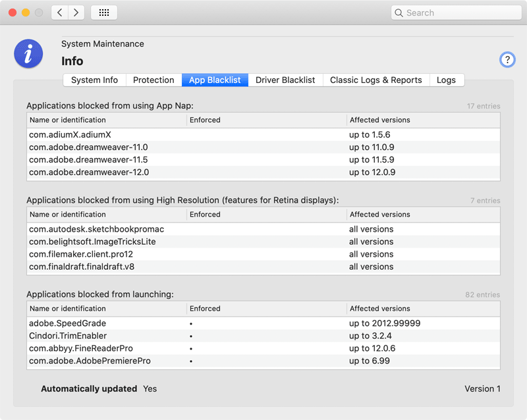This screenshot has width=527, height=420.
Task: Sort High Resolution table by Name or identification
Action: click(107, 215)
